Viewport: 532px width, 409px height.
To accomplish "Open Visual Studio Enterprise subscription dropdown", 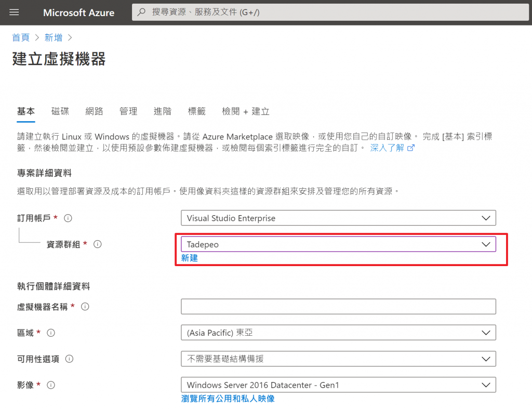I will [x=338, y=218].
